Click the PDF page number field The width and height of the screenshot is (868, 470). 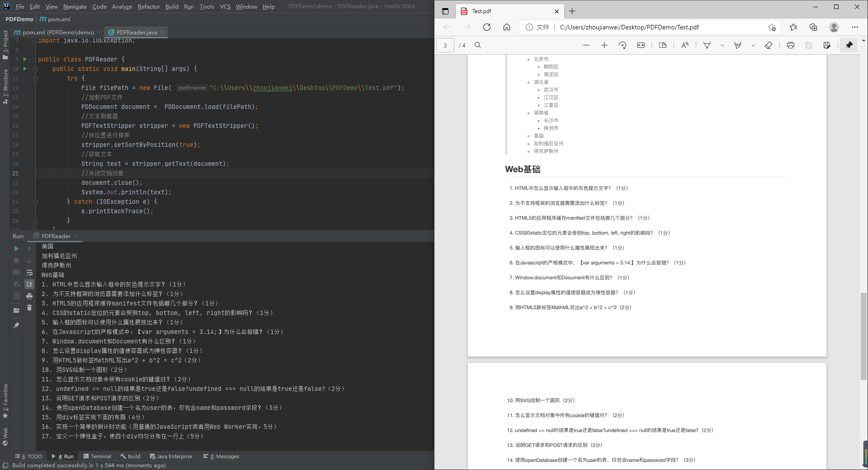[445, 45]
